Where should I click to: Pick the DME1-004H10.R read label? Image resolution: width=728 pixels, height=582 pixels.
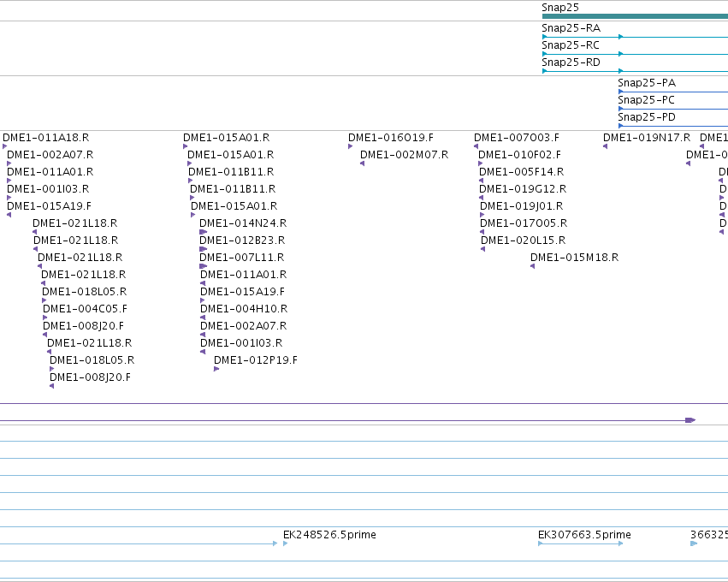click(243, 308)
